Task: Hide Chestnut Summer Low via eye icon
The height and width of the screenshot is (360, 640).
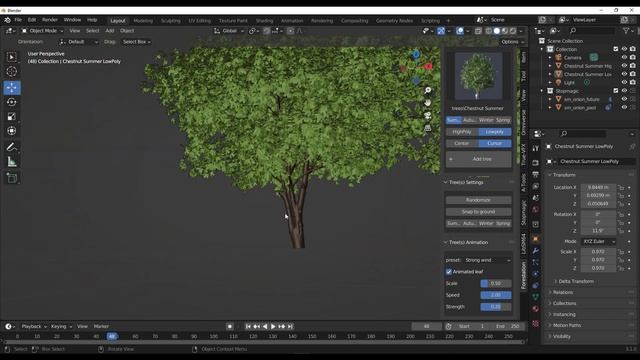Action: click(624, 74)
